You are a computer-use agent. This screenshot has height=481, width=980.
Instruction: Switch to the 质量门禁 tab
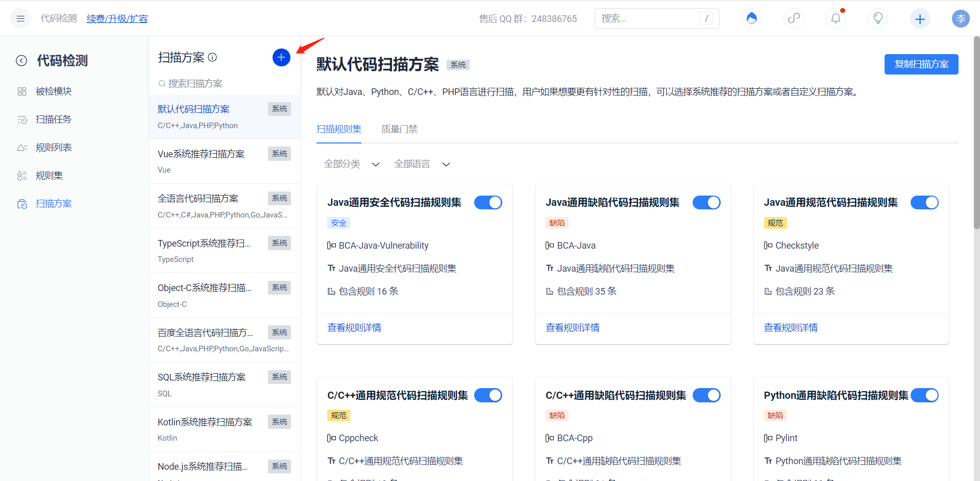point(400,129)
